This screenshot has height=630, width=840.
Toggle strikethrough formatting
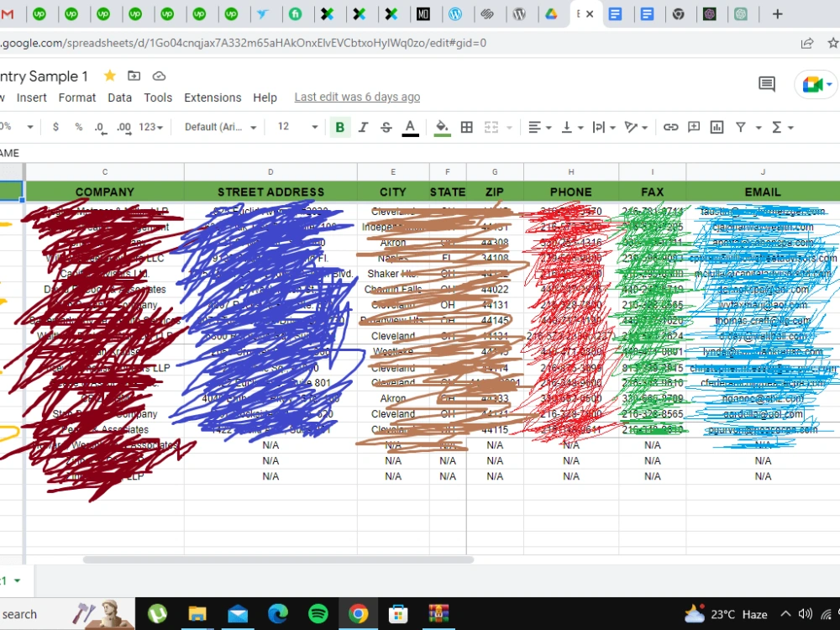point(386,127)
